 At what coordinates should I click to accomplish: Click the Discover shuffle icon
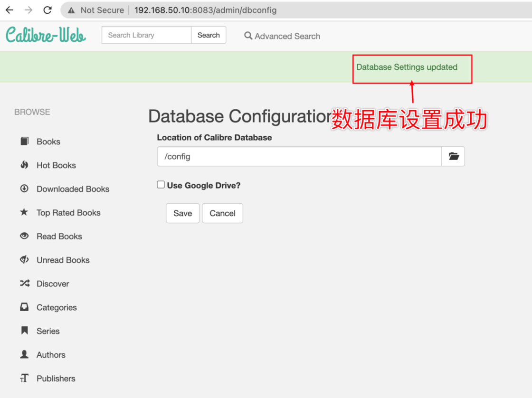click(x=25, y=284)
